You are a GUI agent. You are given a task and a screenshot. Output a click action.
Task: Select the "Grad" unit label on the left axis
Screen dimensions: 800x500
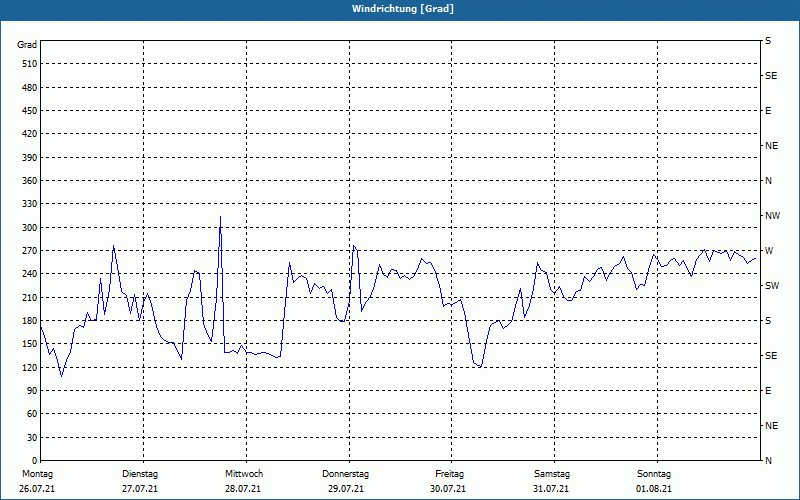[x=27, y=45]
